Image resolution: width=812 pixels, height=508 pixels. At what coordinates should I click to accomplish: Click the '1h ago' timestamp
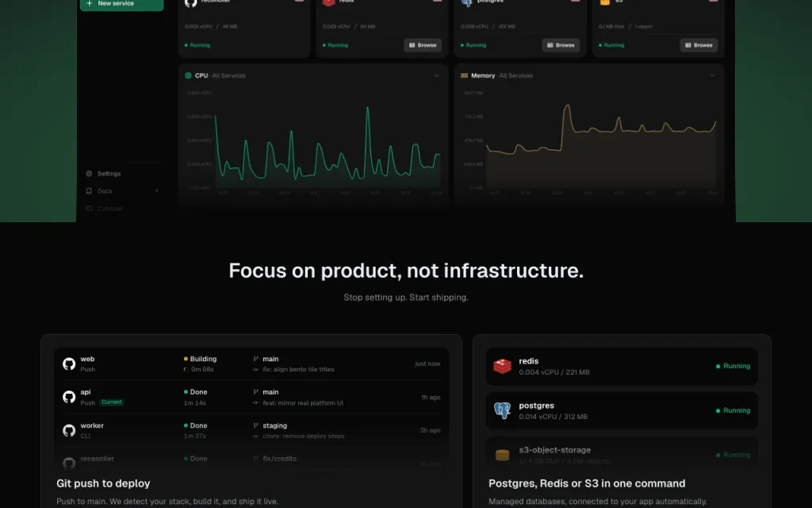[431, 397]
